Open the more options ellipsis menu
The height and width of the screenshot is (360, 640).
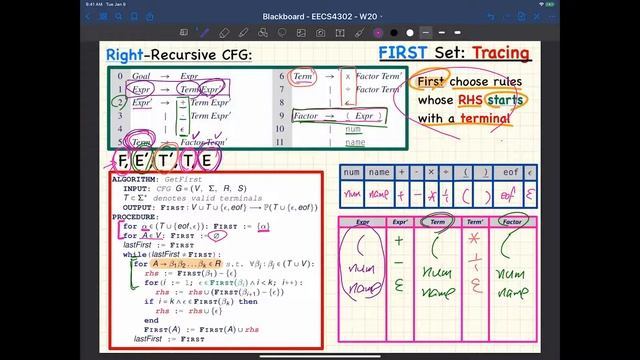[x=552, y=17]
